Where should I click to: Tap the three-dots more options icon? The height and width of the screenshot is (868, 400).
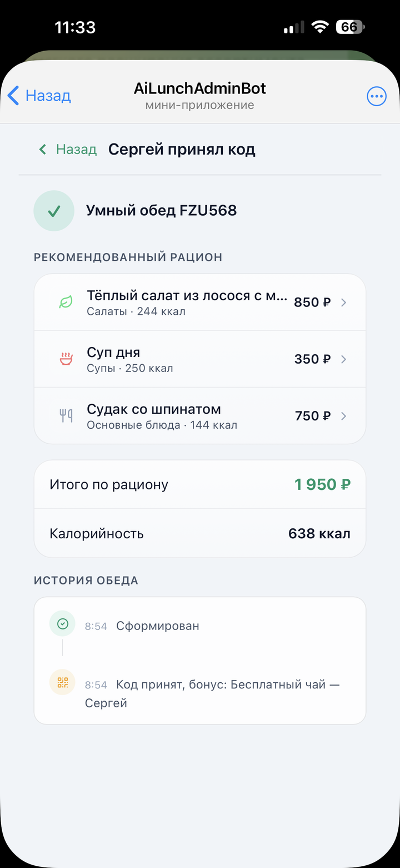[377, 96]
